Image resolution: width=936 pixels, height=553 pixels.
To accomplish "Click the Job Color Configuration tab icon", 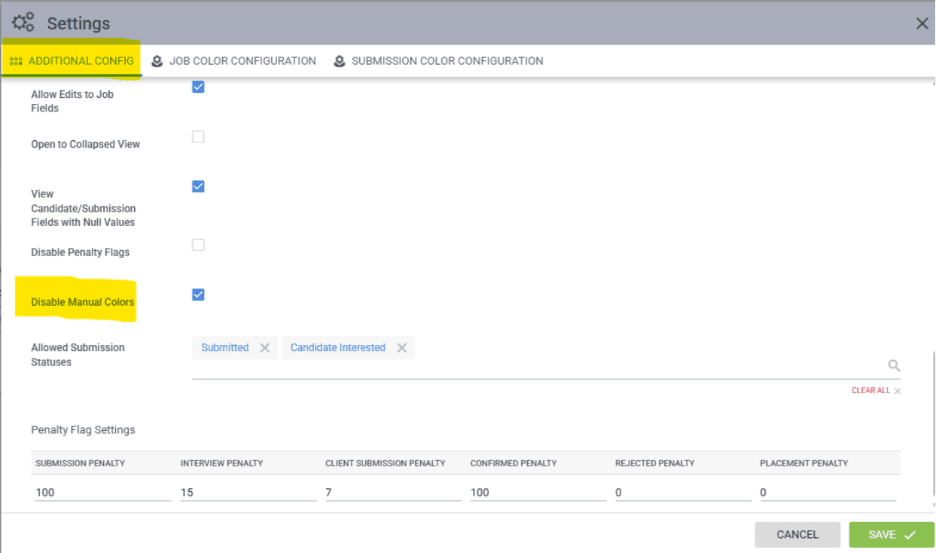I will tap(157, 61).
